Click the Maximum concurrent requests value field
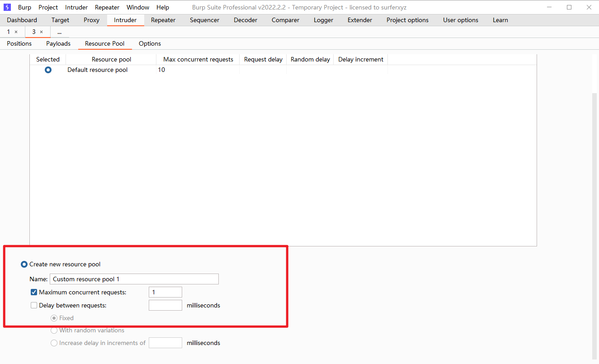This screenshot has height=364, width=599. click(x=165, y=293)
